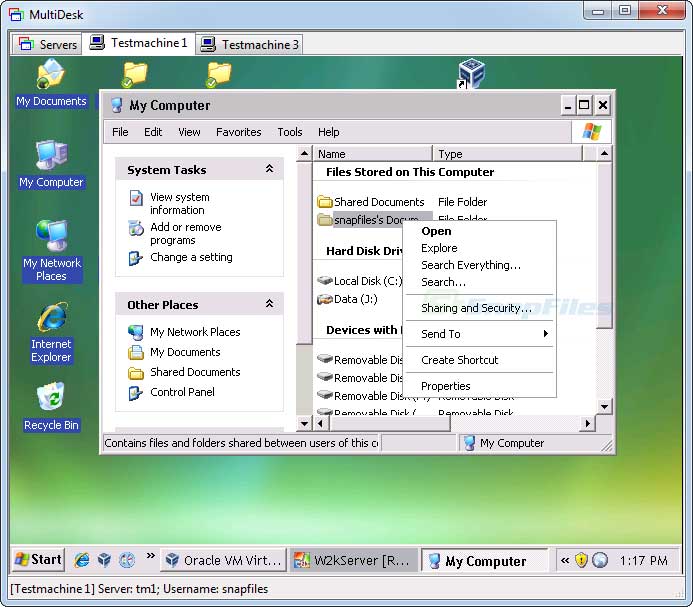Click Add or remove programs icon

(136, 228)
